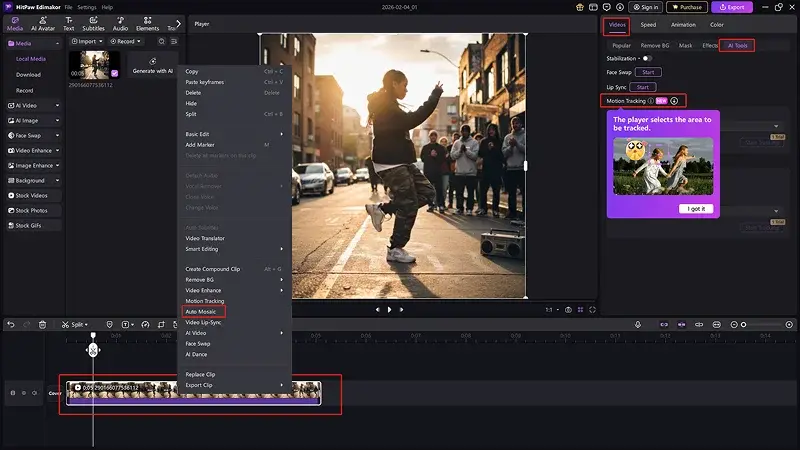Open the File menu

tap(68, 7)
